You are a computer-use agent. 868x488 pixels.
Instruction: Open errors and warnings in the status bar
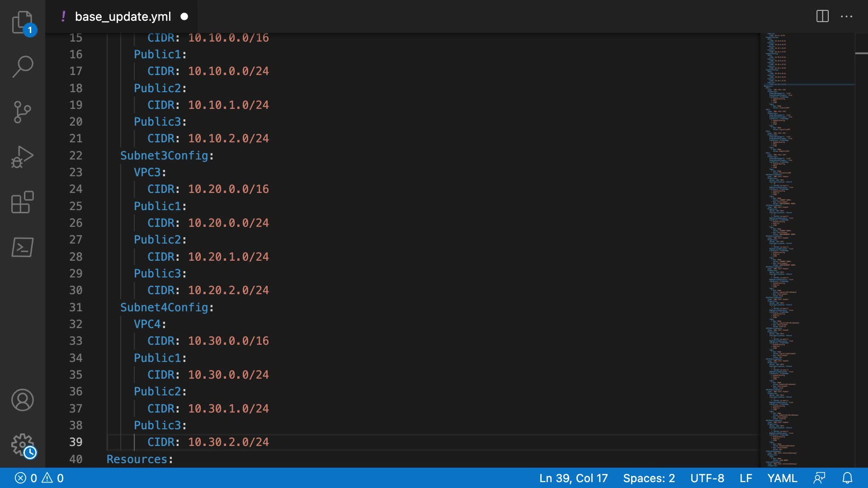39,478
